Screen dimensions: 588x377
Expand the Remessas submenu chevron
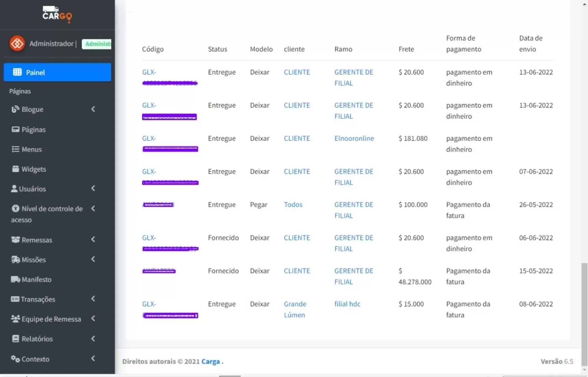coord(93,239)
